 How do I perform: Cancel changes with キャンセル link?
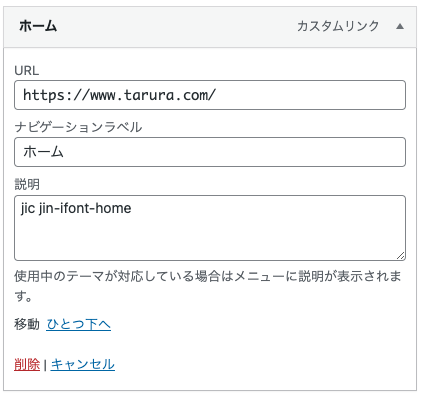tap(83, 364)
